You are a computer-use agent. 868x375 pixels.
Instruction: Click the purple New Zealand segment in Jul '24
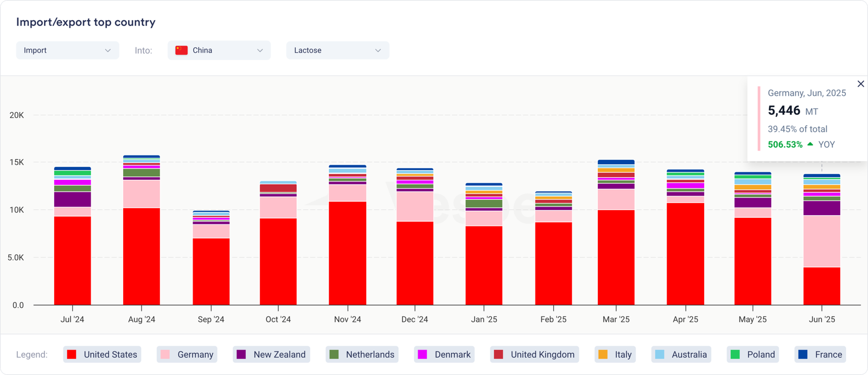point(72,199)
